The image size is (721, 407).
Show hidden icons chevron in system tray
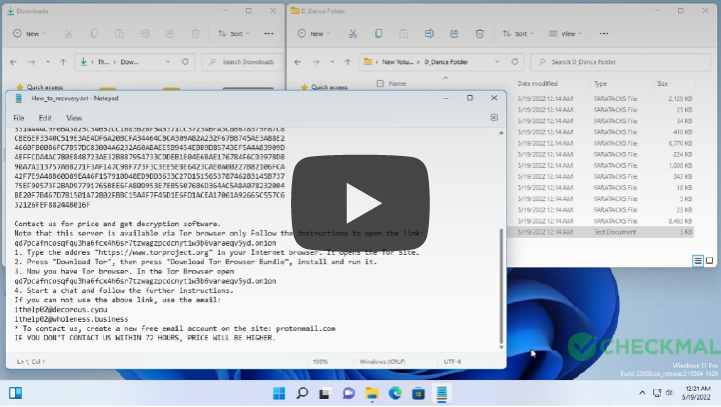(642, 393)
